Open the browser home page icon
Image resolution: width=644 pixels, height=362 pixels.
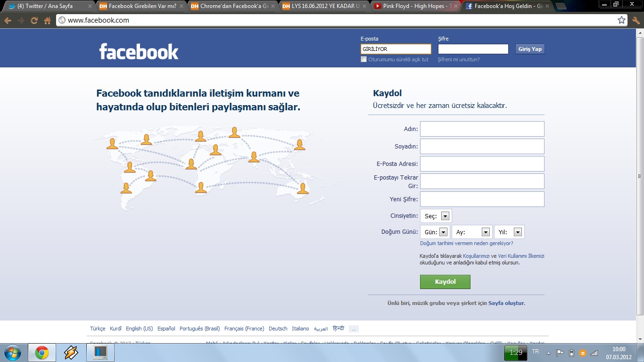tap(47, 21)
